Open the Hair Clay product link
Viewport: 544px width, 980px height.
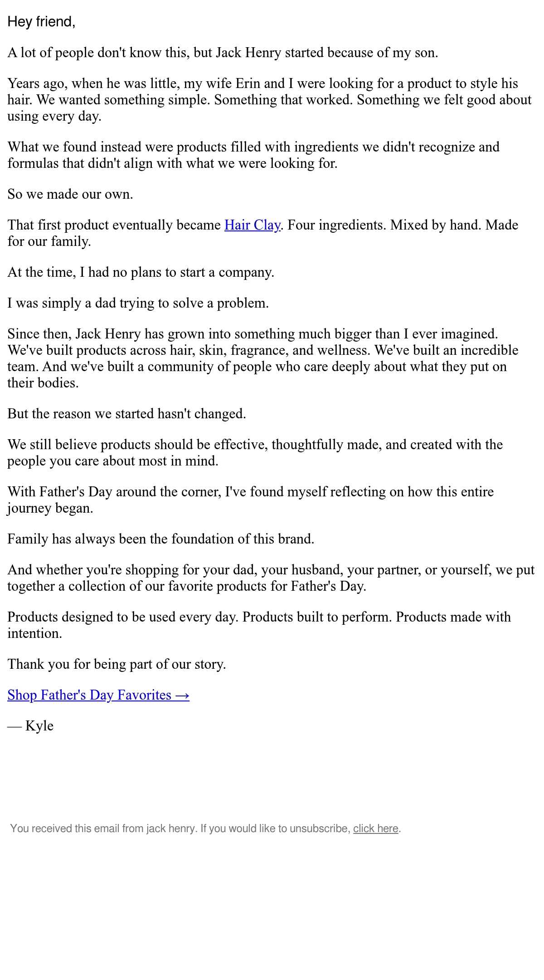pyautogui.click(x=253, y=225)
